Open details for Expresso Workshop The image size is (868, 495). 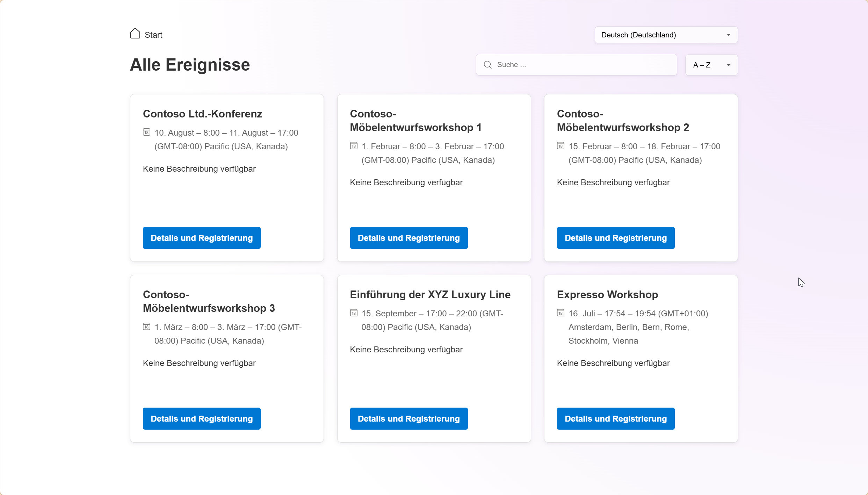(x=616, y=419)
